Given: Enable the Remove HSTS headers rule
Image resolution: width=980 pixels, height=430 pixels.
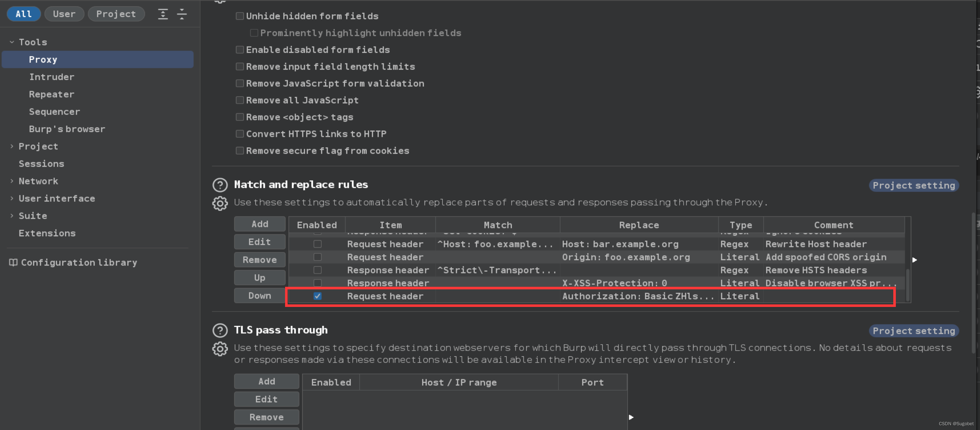Looking at the screenshot, I should pos(317,270).
